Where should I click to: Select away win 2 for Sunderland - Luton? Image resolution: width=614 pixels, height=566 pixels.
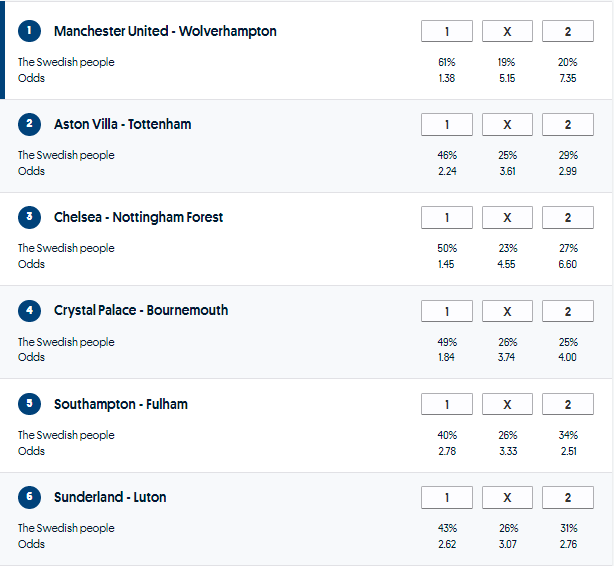pyautogui.click(x=567, y=497)
